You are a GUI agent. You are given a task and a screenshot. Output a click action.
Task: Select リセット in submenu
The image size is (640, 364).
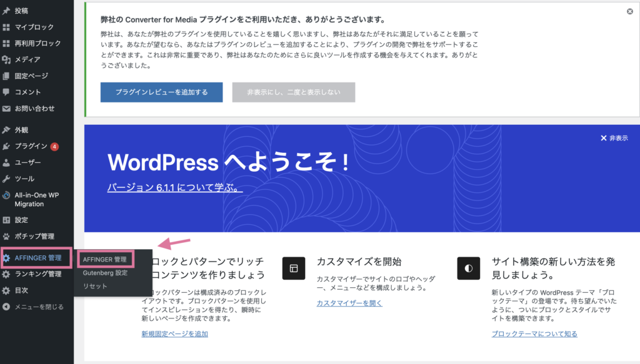click(x=95, y=286)
